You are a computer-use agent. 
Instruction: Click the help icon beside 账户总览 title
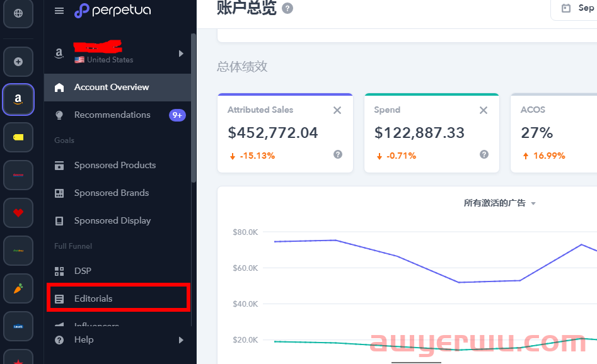tap(287, 8)
